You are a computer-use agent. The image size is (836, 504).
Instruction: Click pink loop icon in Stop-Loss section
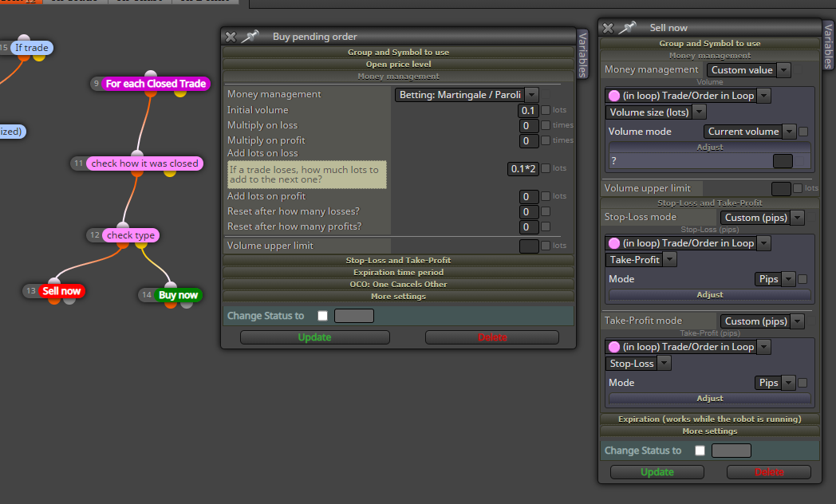pos(614,243)
